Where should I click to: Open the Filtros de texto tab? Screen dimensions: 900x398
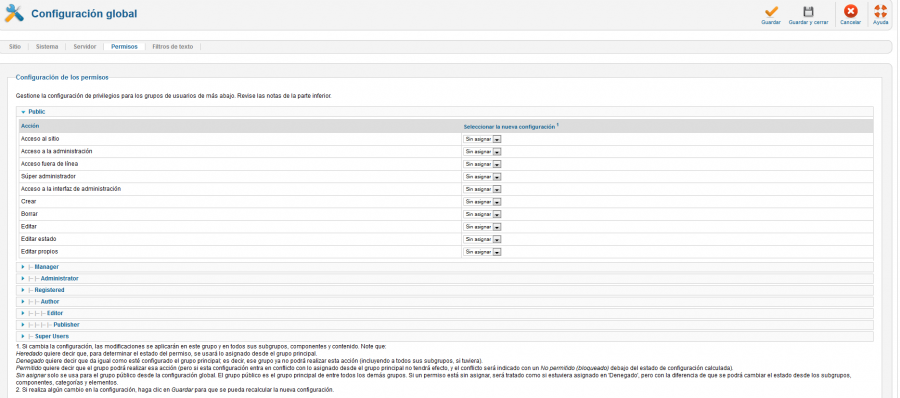173,47
